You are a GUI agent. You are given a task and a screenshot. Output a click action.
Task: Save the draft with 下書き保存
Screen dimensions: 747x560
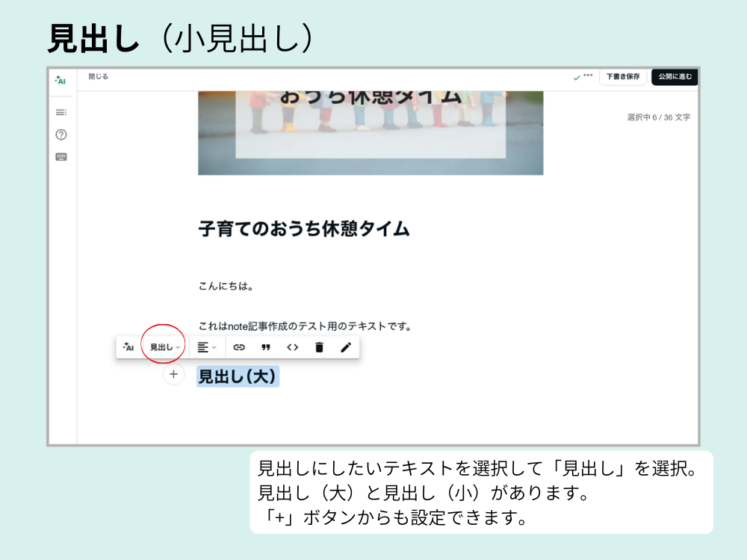click(x=623, y=77)
